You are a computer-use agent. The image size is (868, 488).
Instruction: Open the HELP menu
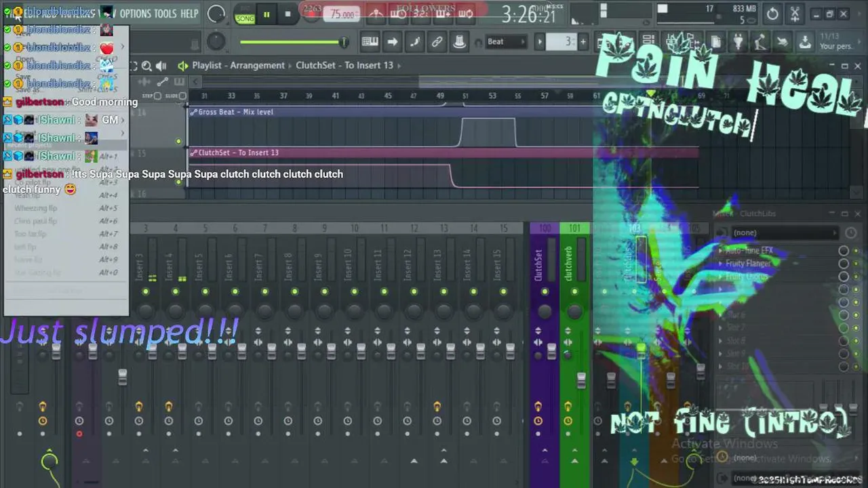pyautogui.click(x=189, y=14)
